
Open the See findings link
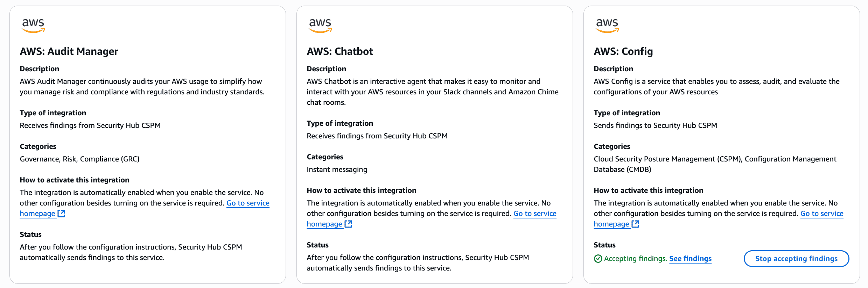[690, 259]
